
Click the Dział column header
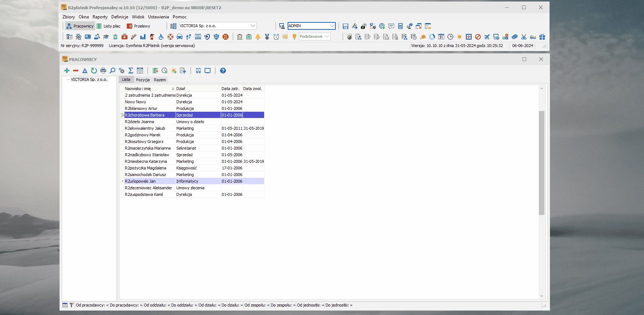[198, 89]
